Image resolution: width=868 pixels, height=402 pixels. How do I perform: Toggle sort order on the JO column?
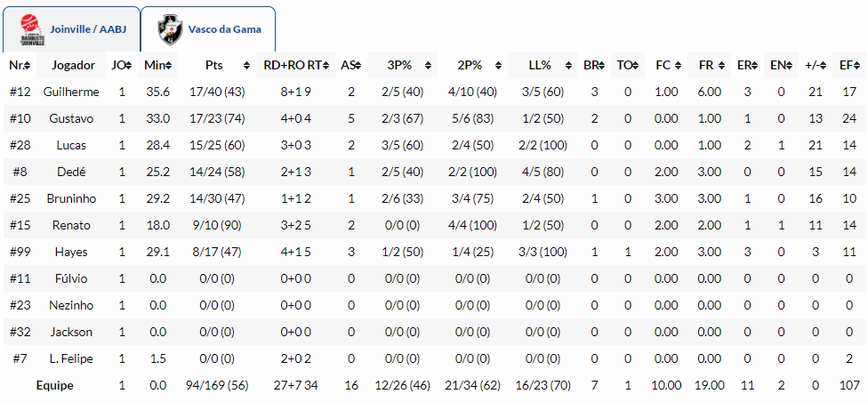pos(129,66)
